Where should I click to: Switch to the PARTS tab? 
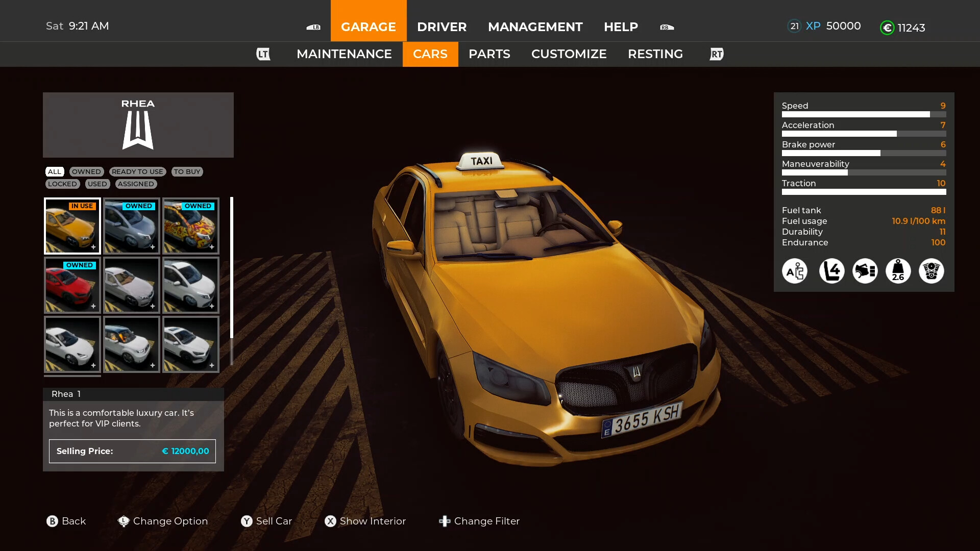tap(488, 54)
